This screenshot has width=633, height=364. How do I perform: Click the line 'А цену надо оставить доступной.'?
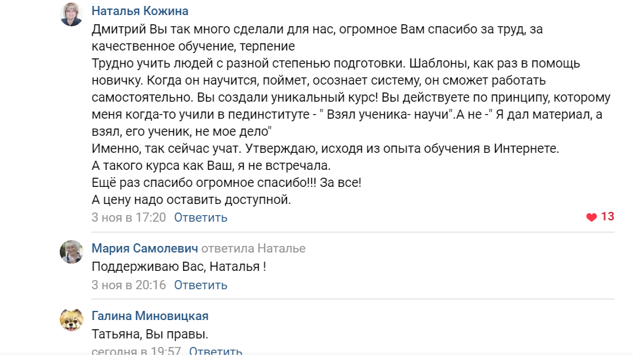click(191, 200)
